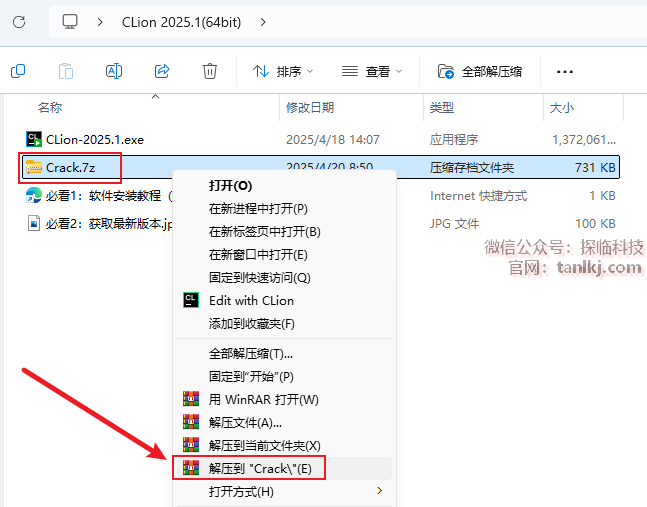Click WinRAR icon beside 解压到 "Crack\"
The width and height of the screenshot is (647, 507).
point(191,468)
